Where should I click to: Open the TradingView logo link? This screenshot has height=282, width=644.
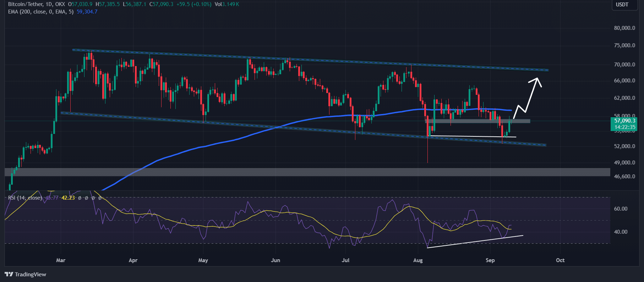point(25,274)
